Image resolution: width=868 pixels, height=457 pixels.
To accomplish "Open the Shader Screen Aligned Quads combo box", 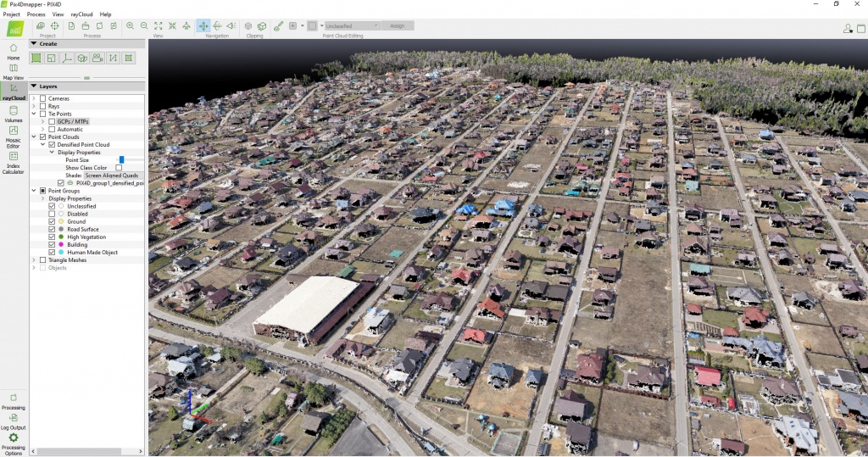I will pos(113,175).
